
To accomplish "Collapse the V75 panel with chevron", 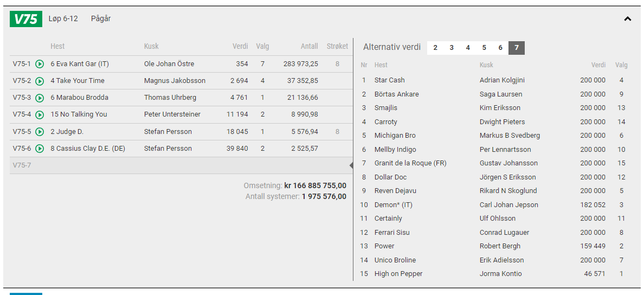I will pos(628,19).
